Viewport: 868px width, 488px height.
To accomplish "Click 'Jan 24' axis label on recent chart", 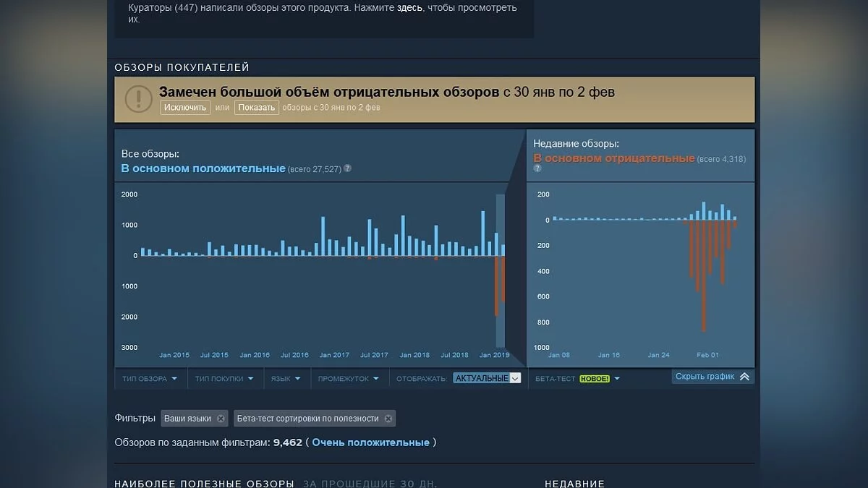I will click(x=658, y=355).
